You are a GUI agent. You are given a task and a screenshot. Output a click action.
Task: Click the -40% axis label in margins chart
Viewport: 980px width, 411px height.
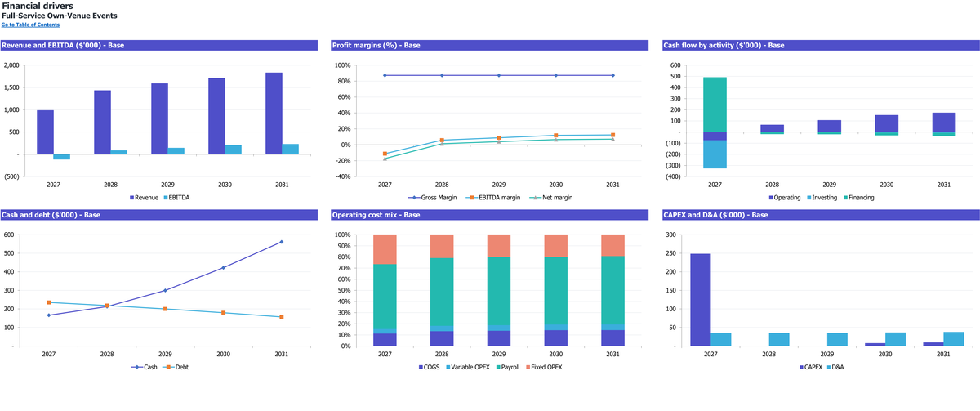tap(342, 176)
